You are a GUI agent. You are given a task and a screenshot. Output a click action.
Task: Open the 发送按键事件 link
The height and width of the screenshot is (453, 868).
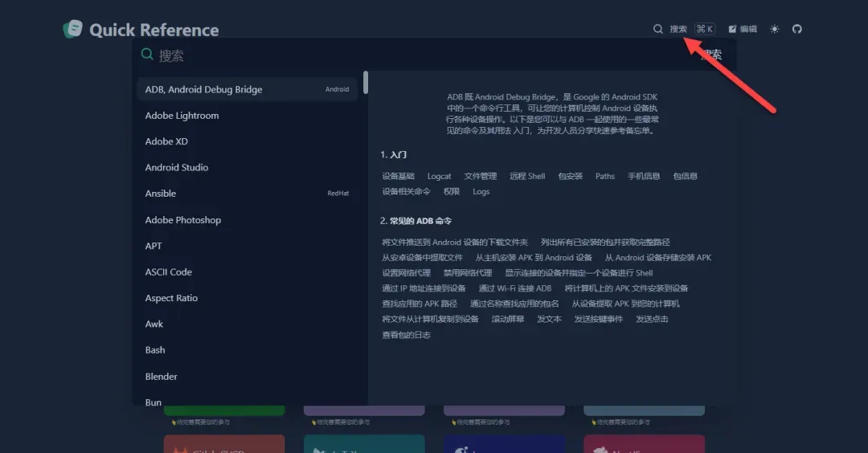click(x=599, y=319)
